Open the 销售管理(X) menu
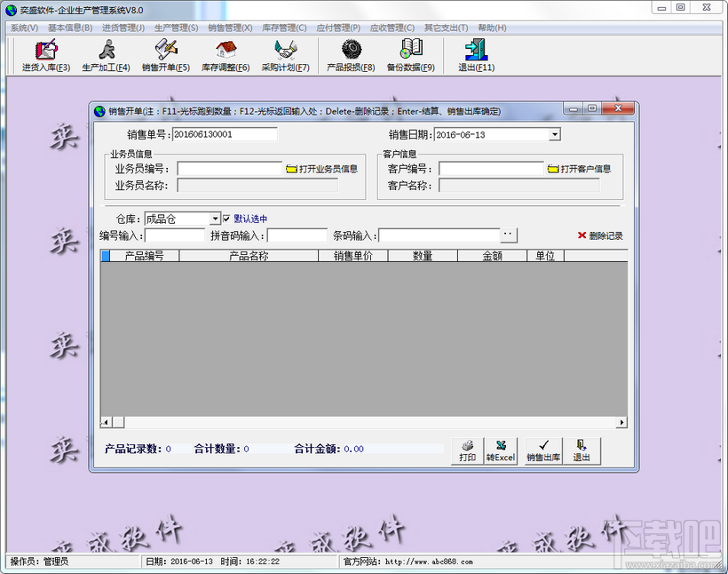The width and height of the screenshot is (728, 574). [x=228, y=28]
